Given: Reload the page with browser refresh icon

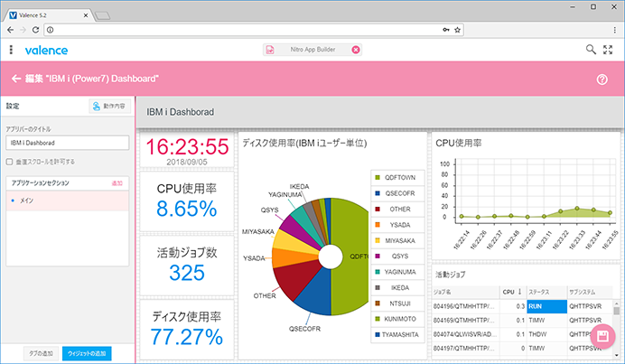Looking at the screenshot, I should [x=35, y=30].
